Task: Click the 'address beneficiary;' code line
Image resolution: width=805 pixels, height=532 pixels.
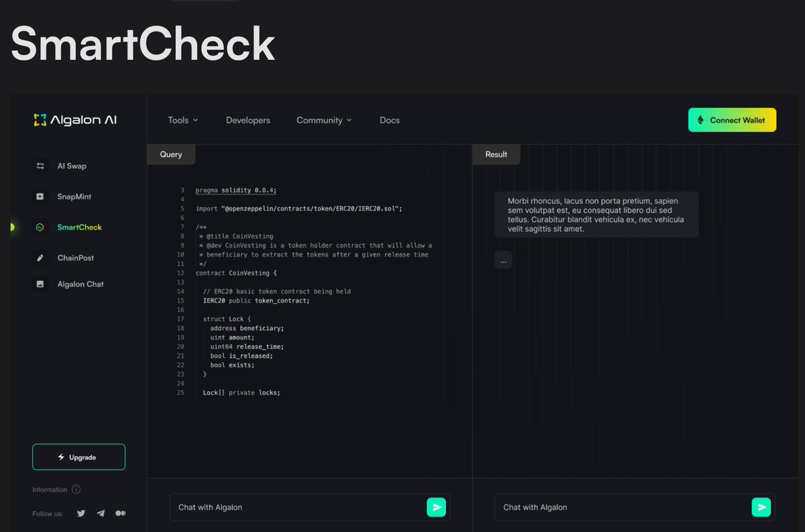Action: point(247,328)
